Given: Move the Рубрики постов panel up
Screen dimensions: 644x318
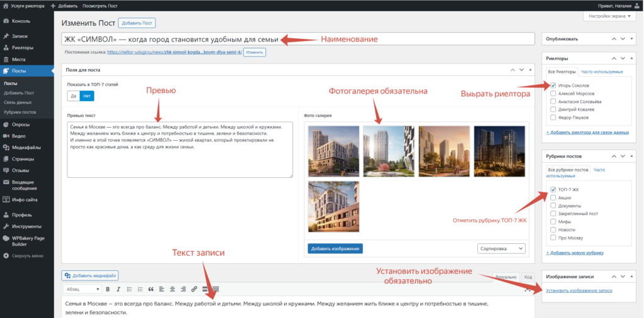Looking at the screenshot, I should (614, 156).
